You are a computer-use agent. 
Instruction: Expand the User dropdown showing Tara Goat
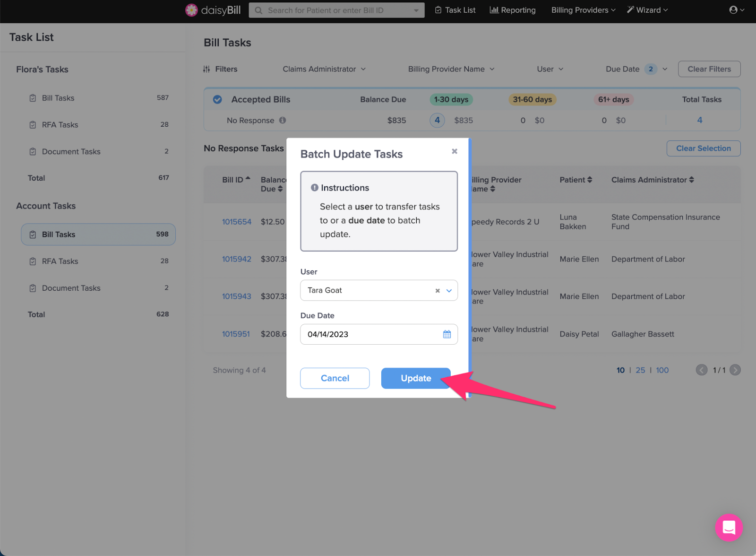click(448, 290)
